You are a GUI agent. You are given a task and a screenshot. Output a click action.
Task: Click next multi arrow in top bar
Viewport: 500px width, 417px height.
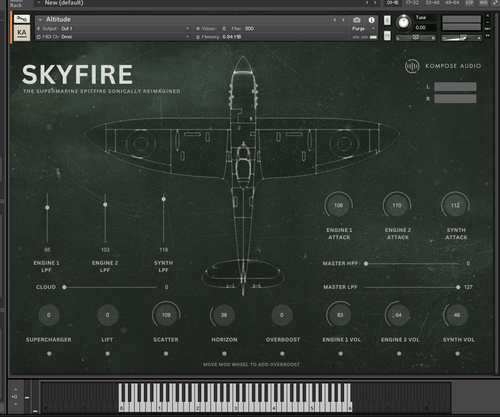(375, 3)
